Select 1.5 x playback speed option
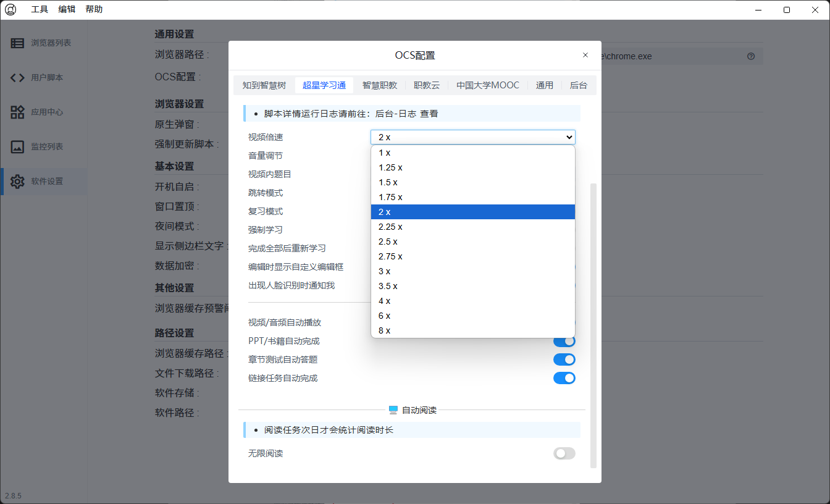The image size is (830, 504). point(388,182)
